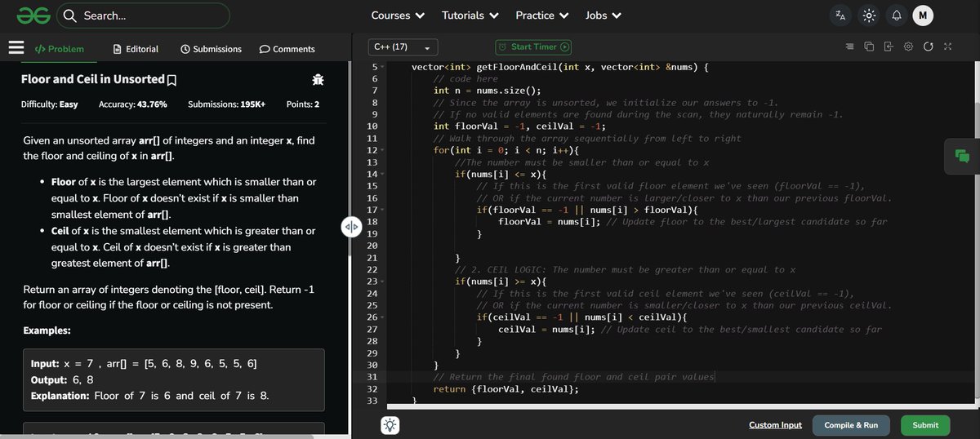980x439 pixels.
Task: Open the green chat bubble widget
Action: pyautogui.click(x=962, y=157)
